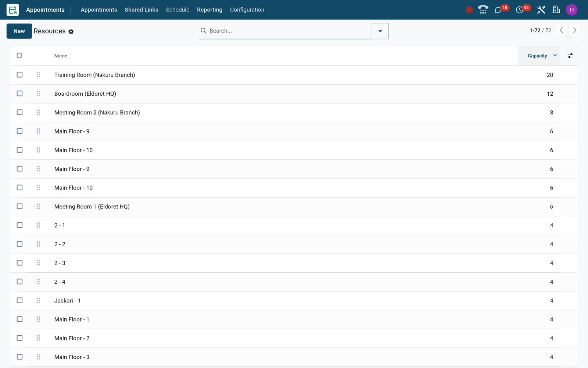The height and width of the screenshot is (368, 588).
Task: Grab drag handle of row 2 - 1
Action: [x=38, y=225]
